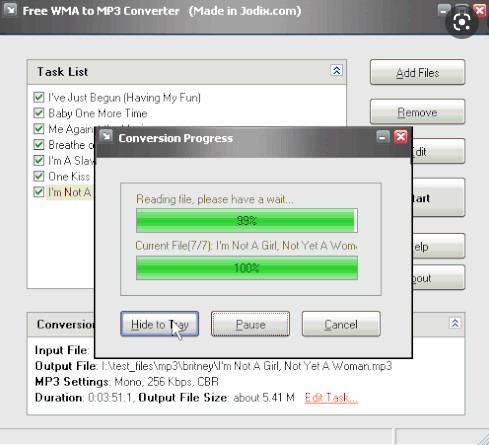This screenshot has width=489, height=445.
Task: Pause the current conversion
Action: (x=250, y=324)
